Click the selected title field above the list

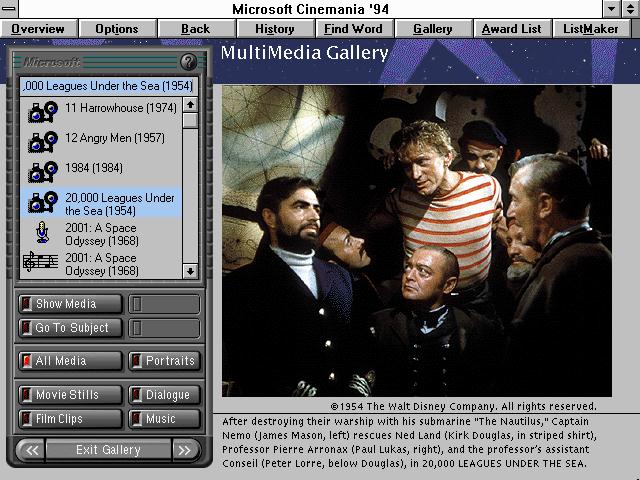tap(109, 86)
